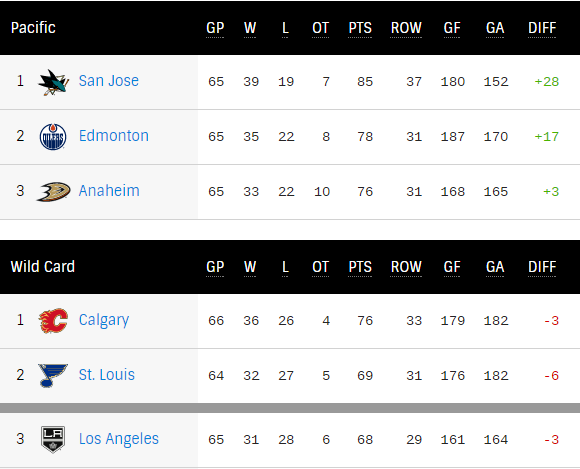Click the W header in Wild Card table
Screen dimensions: 580x469
(x=250, y=267)
